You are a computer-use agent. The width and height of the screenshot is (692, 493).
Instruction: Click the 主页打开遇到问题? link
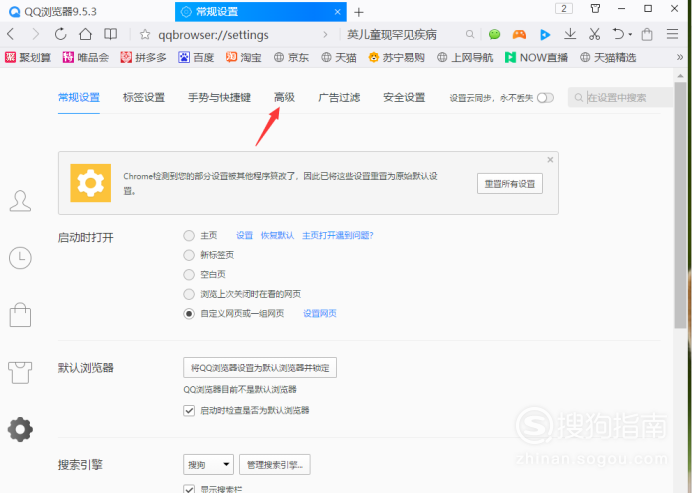coord(338,236)
